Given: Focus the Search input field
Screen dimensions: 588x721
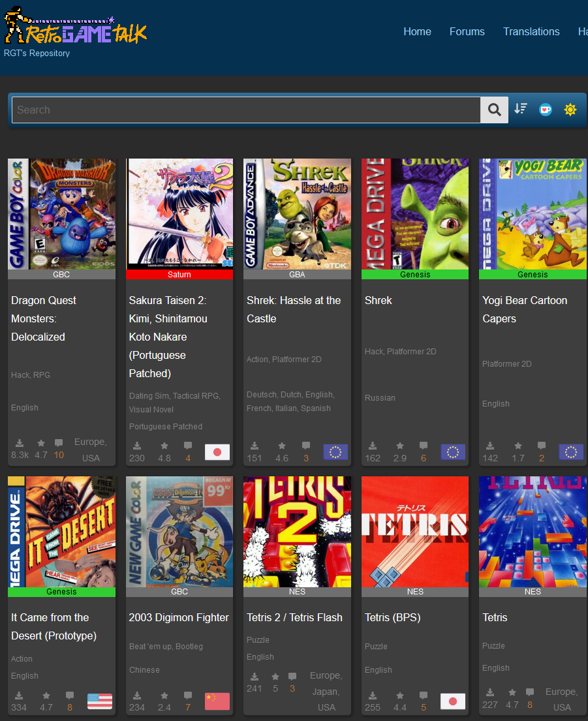Looking at the screenshot, I should 246,110.
